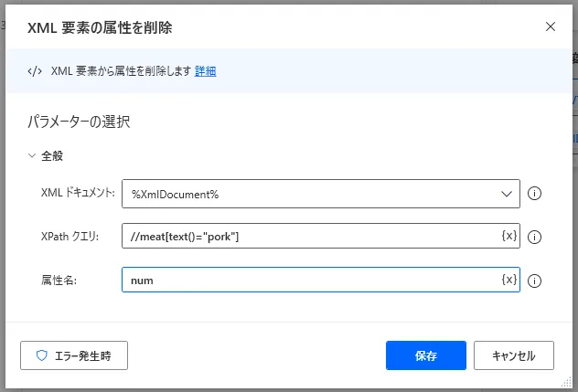The image size is (578, 392).
Task: Click the shield icon on エラー発生時
Action: coord(42,355)
